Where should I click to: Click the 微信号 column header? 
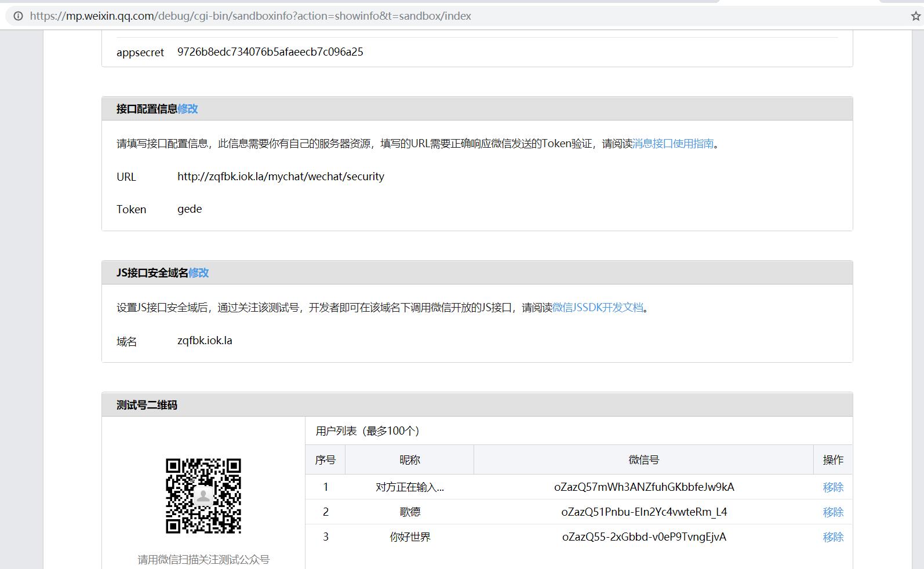pyautogui.click(x=644, y=460)
